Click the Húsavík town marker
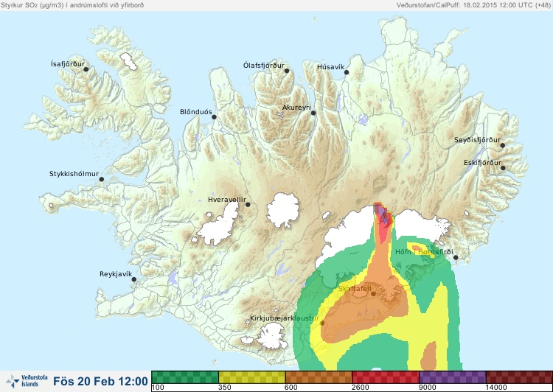This screenshot has width=553, height=392. tap(347, 72)
